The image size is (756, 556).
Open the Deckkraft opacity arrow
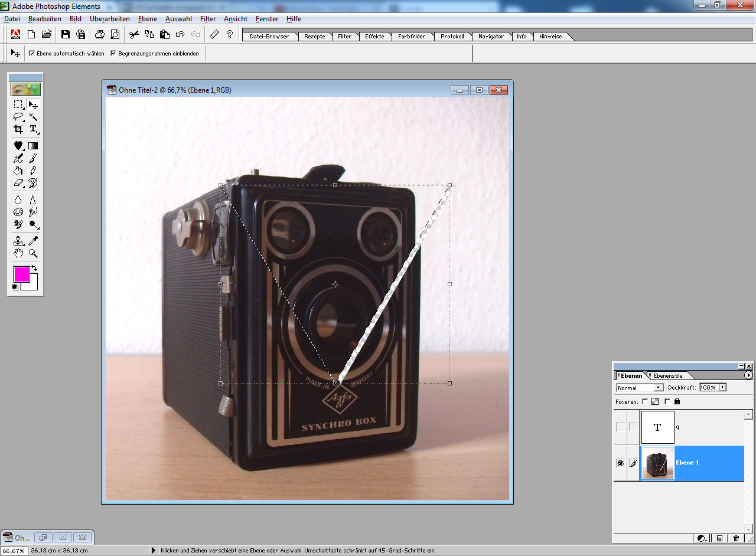pos(722,387)
